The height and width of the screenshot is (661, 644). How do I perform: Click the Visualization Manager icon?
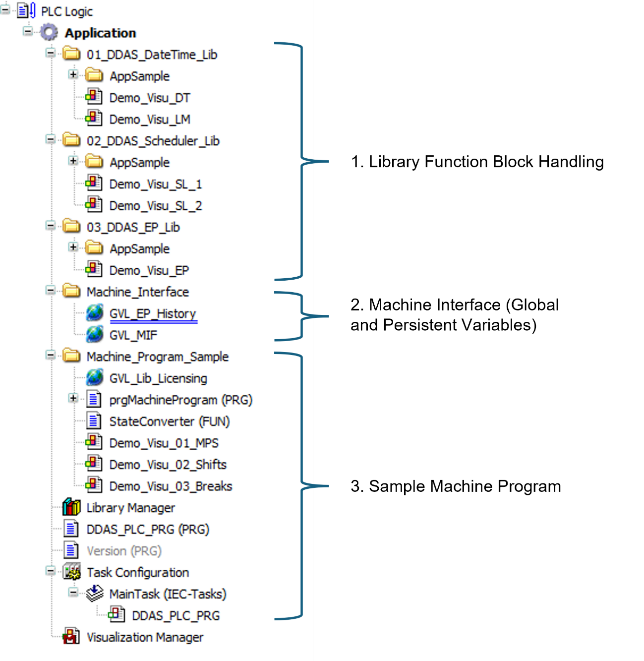point(71,636)
